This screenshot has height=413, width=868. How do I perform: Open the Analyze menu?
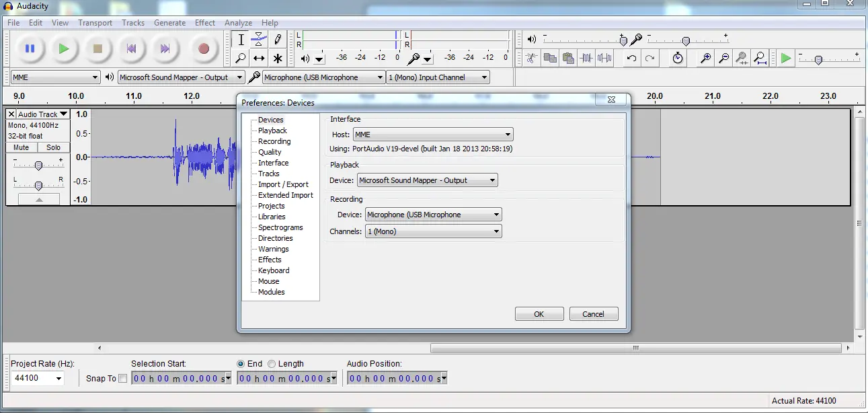pos(238,23)
